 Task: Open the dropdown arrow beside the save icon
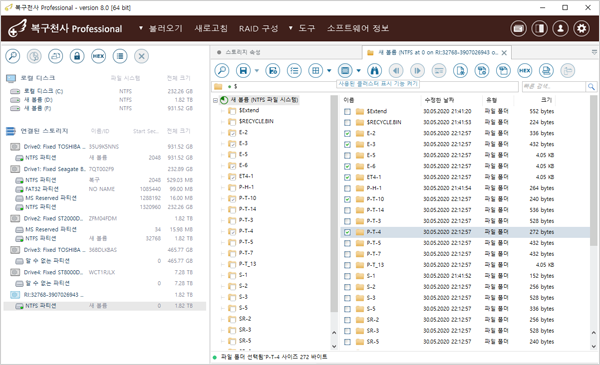(257, 70)
